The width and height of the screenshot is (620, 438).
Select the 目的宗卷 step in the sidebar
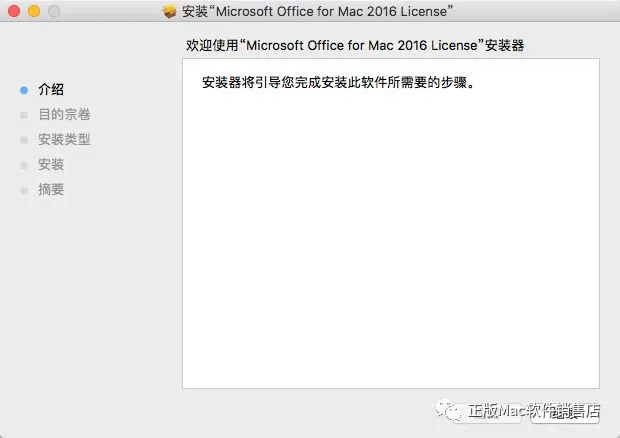(x=64, y=114)
